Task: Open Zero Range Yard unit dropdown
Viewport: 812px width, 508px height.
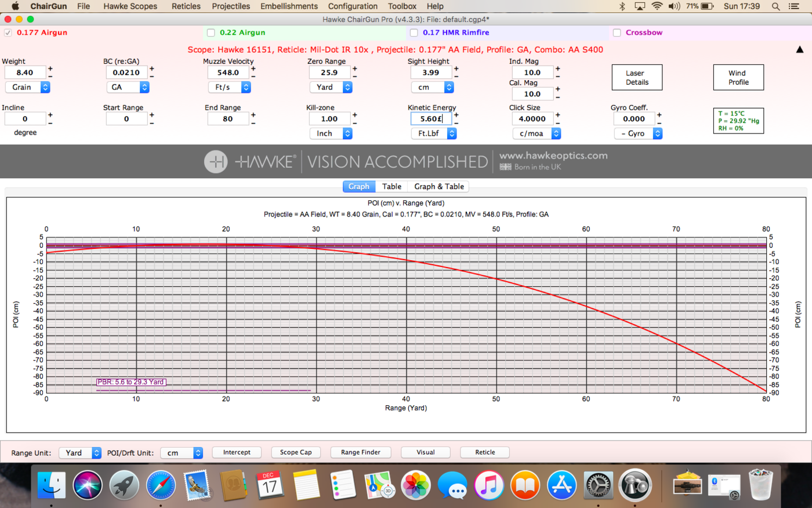Action: (x=331, y=87)
